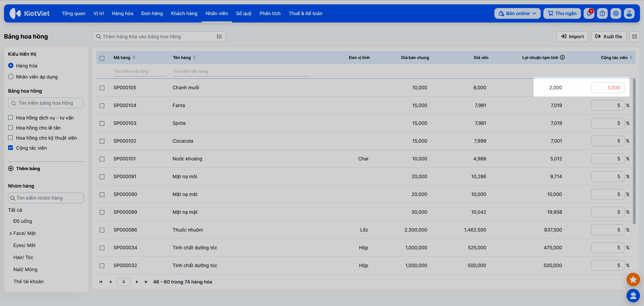This screenshot has width=644, height=306.
Task: Click the orange star feedback icon
Action: [633, 279]
